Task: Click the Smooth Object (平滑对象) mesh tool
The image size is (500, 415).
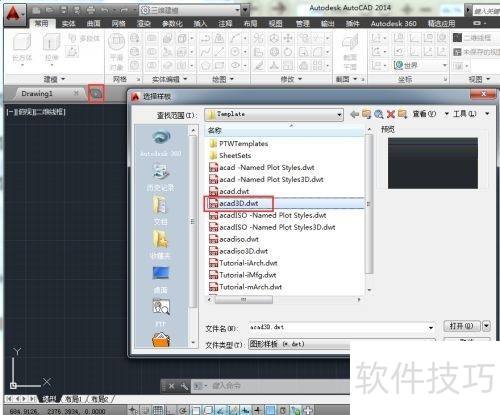Action: click(x=116, y=52)
